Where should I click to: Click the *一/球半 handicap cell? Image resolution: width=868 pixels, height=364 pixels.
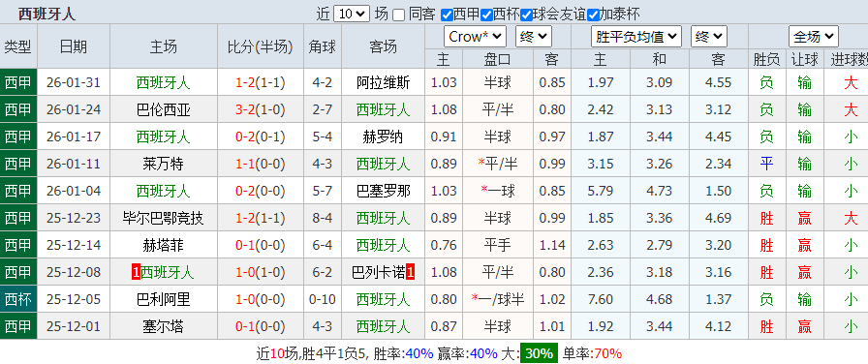(498, 299)
